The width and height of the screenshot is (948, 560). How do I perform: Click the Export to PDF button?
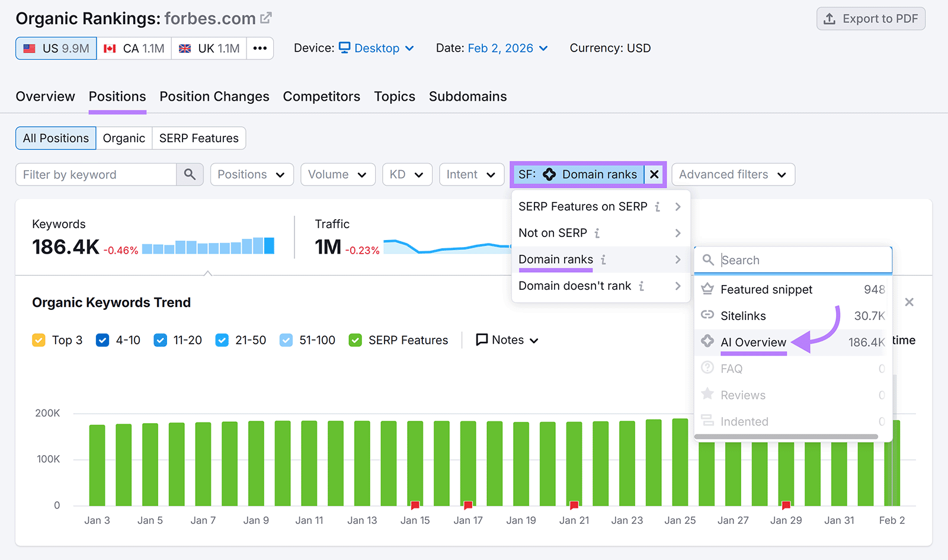pyautogui.click(x=870, y=18)
